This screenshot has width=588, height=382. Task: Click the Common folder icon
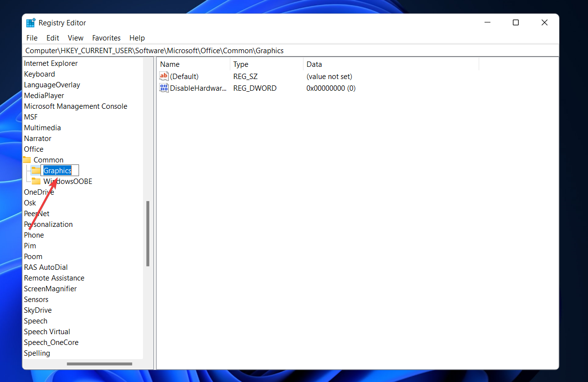point(27,160)
